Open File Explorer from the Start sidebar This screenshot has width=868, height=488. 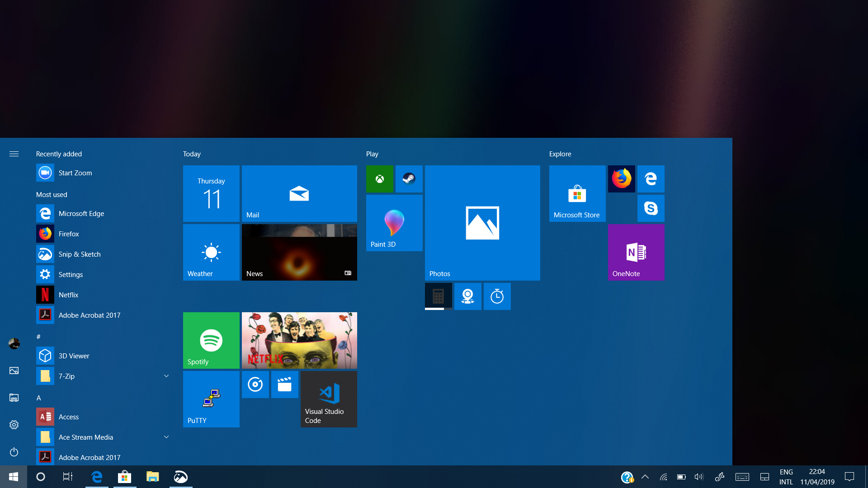(14, 398)
